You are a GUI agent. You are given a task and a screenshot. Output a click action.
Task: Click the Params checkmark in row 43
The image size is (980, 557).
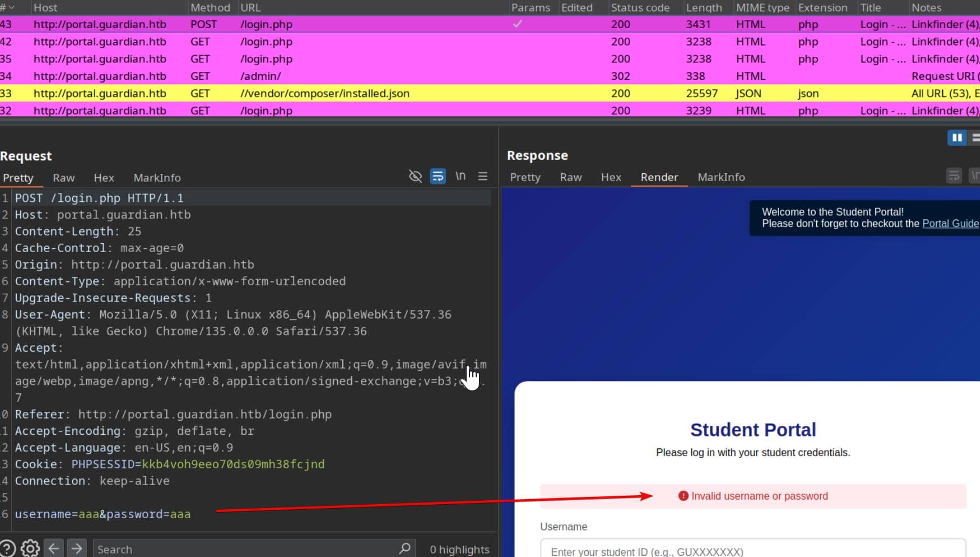coord(517,24)
